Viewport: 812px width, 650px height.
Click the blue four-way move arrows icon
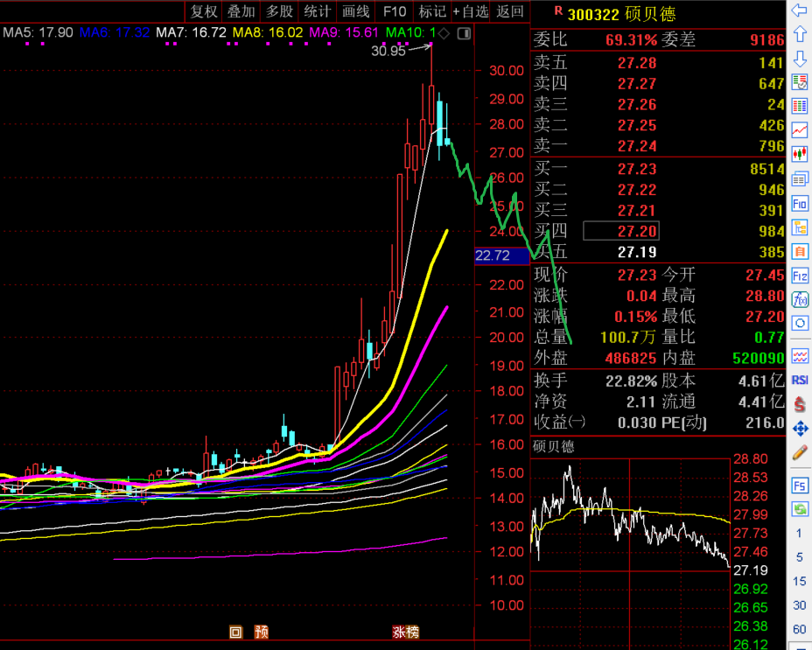[x=800, y=429]
